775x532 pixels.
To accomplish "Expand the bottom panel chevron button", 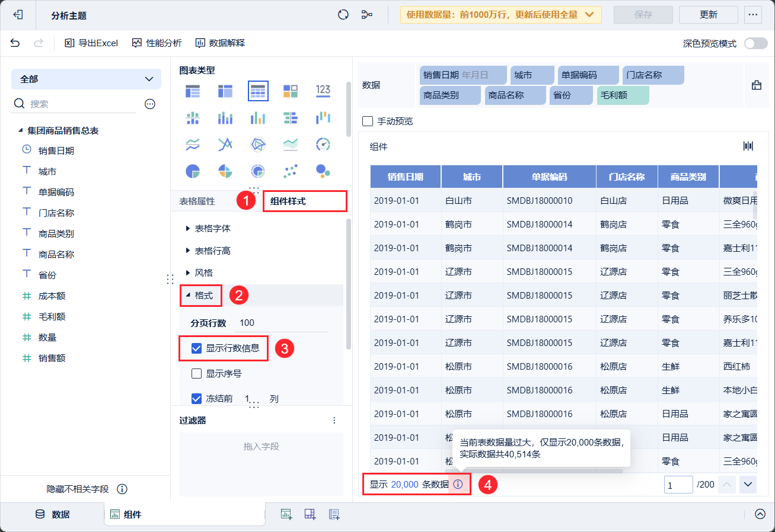I will tap(760, 514).
